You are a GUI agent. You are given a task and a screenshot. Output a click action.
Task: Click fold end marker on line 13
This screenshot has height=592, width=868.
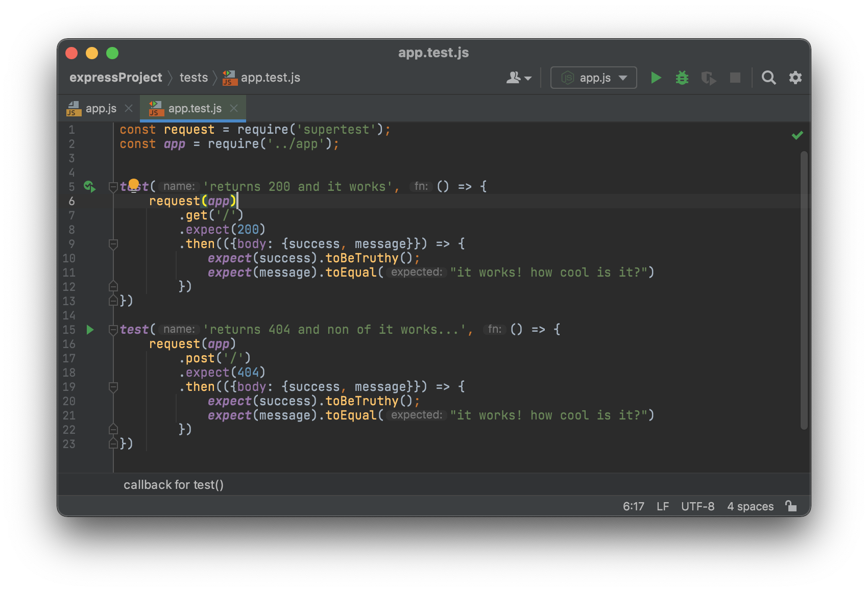click(x=113, y=301)
